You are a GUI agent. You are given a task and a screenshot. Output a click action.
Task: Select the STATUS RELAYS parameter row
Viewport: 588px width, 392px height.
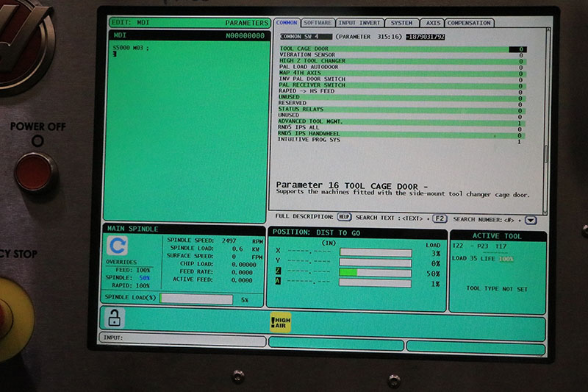(x=401, y=110)
